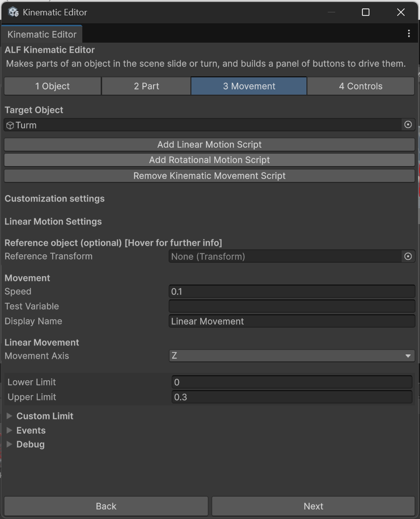Close the Kinematic Editor window

(401, 12)
